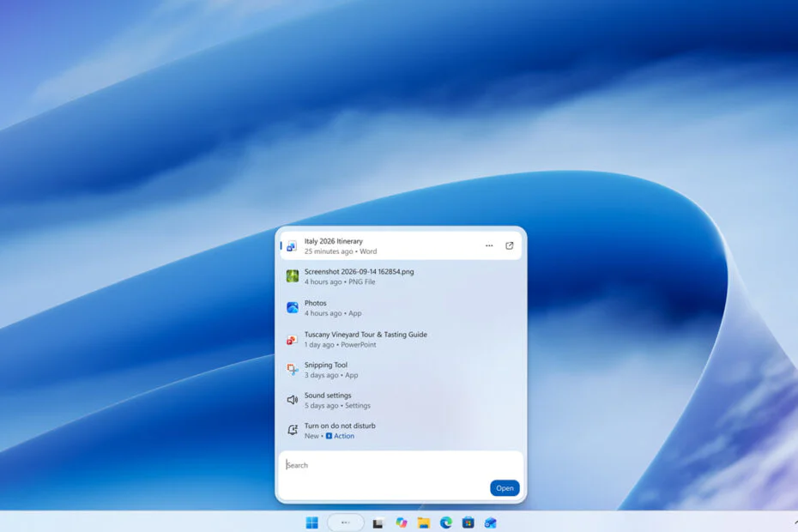Click the PowerPoint icon next to Tuscany Vineyard Tour
Image resolution: width=798 pixels, height=532 pixels.
(x=292, y=340)
